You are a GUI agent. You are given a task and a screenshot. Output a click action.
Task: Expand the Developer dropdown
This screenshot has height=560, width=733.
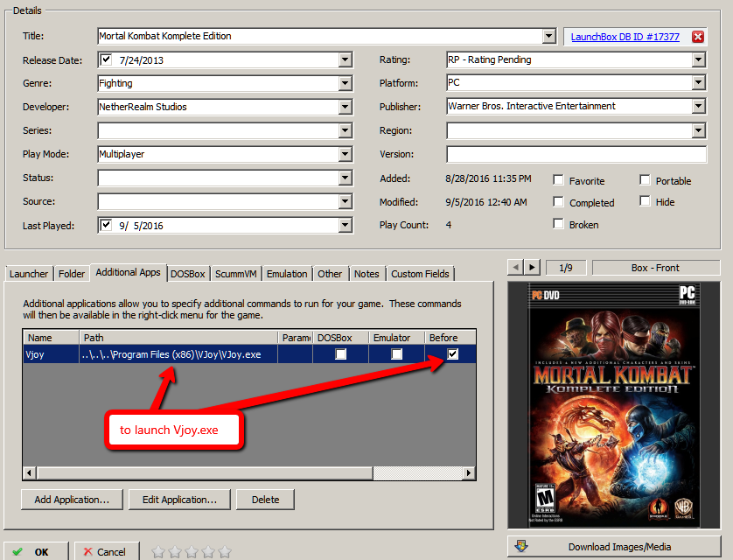pyautogui.click(x=346, y=107)
